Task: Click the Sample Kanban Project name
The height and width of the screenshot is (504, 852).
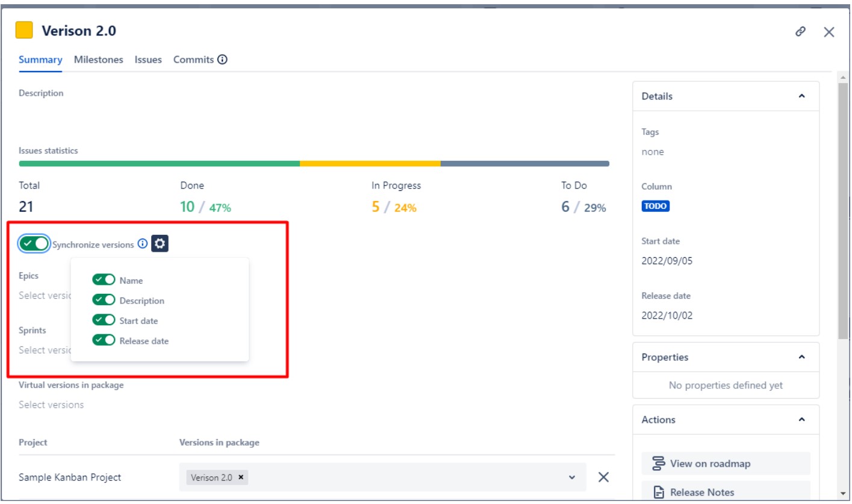Action: tap(70, 478)
